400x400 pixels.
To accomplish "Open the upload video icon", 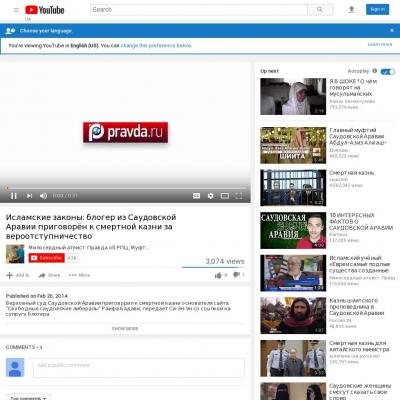I will pyautogui.click(x=351, y=10).
